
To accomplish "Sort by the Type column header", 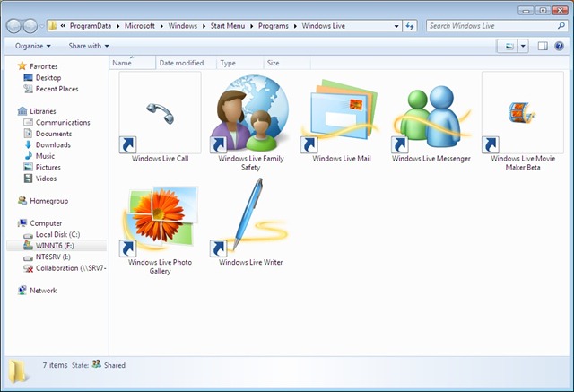I will [240, 63].
